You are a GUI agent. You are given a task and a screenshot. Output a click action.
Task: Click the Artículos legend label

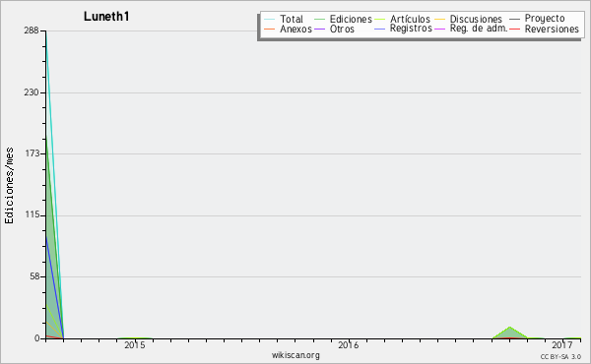click(410, 19)
